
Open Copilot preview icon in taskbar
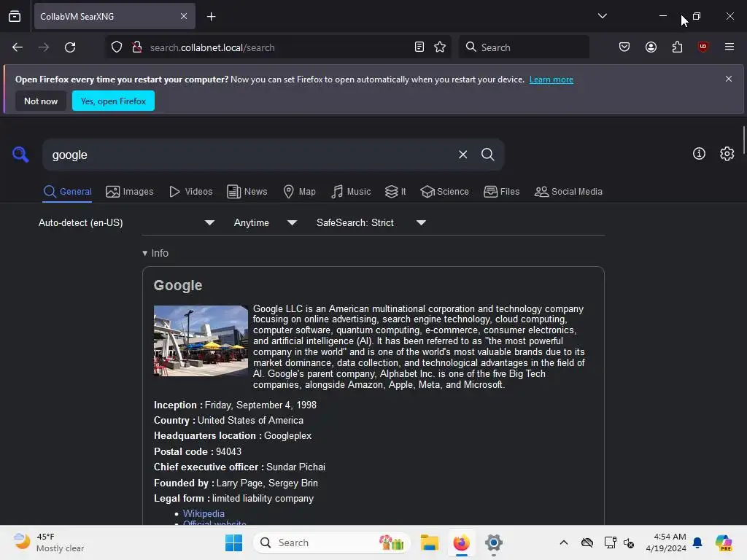pos(723,542)
